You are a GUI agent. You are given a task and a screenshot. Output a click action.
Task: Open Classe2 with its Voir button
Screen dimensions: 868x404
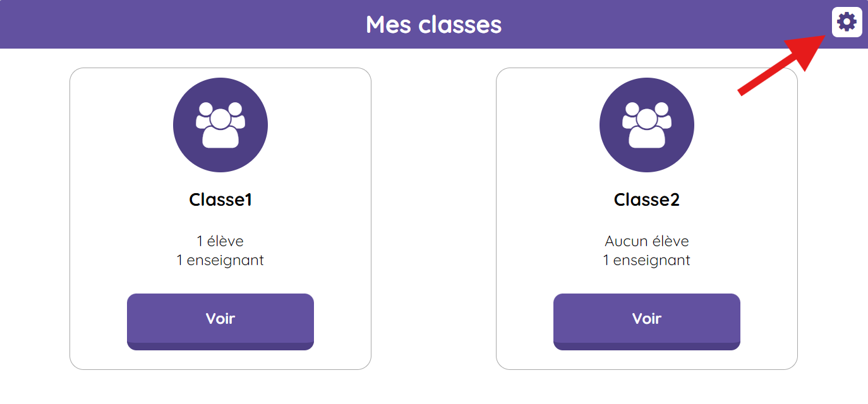[647, 321]
